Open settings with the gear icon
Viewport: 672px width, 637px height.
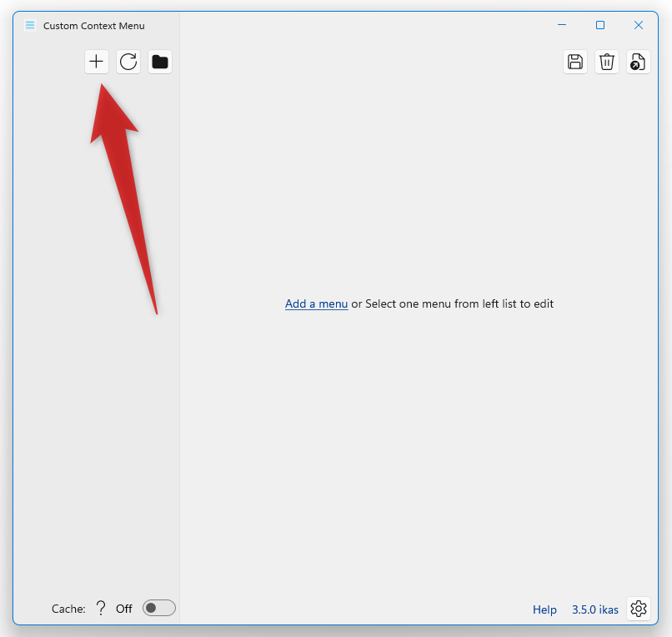point(639,609)
